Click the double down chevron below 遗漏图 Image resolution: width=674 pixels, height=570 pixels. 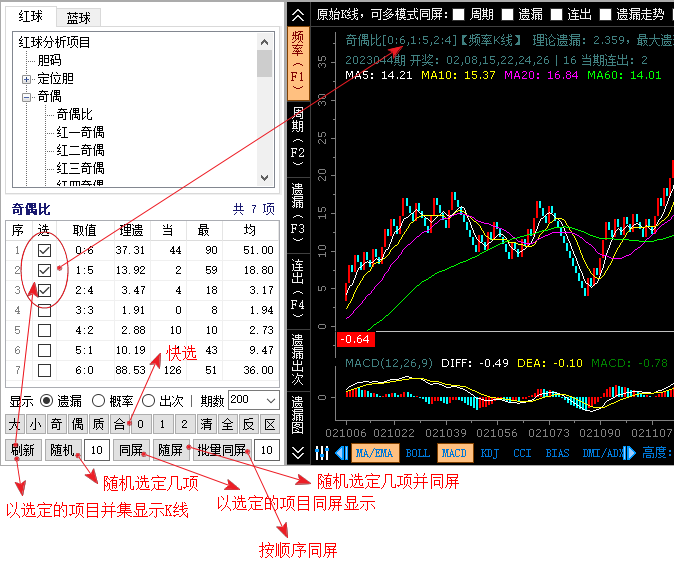pos(298,453)
